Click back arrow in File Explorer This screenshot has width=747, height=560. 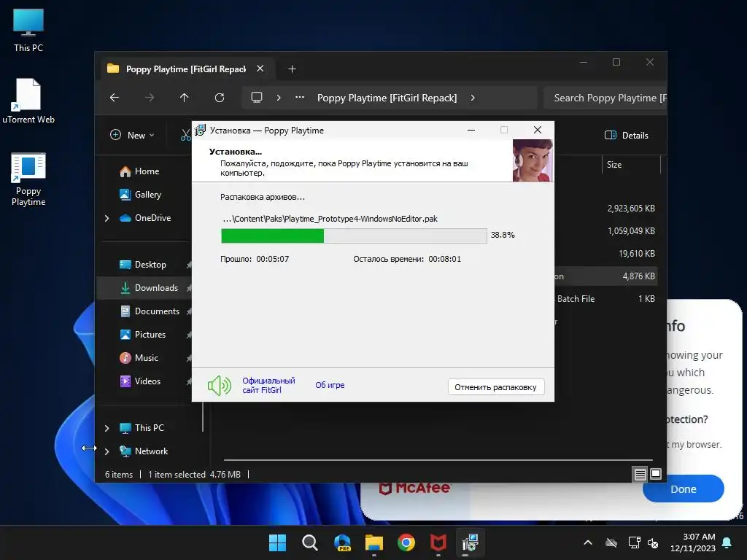point(115,98)
